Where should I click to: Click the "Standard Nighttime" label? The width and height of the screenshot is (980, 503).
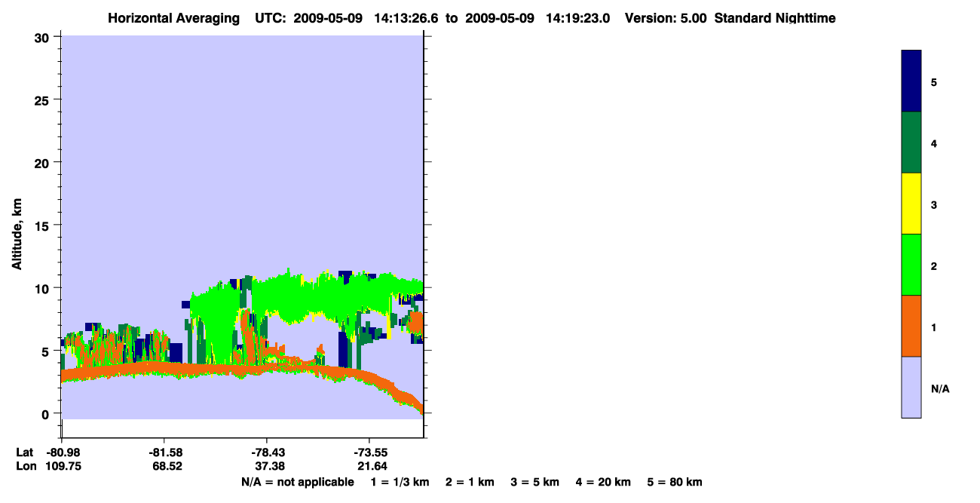pyautogui.click(x=775, y=18)
